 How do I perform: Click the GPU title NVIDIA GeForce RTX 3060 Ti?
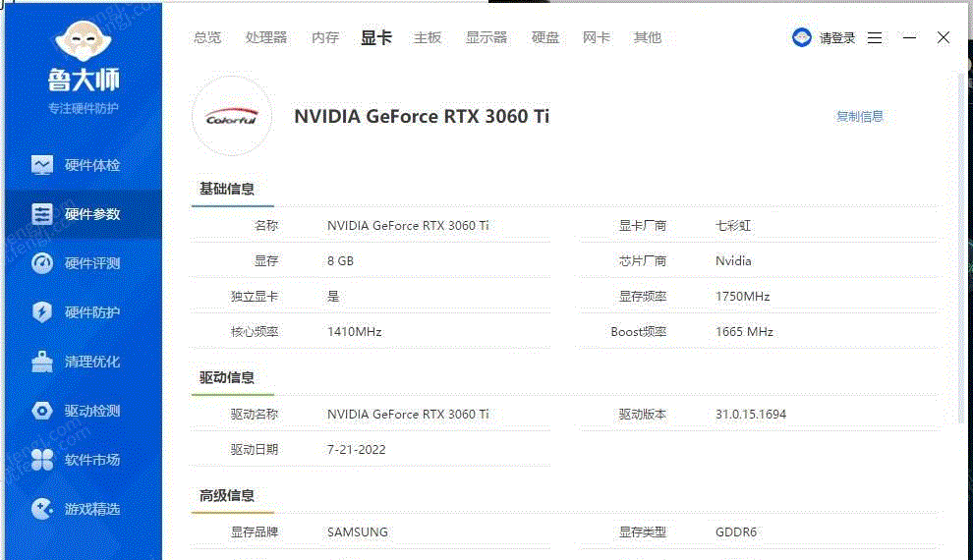coord(422,116)
